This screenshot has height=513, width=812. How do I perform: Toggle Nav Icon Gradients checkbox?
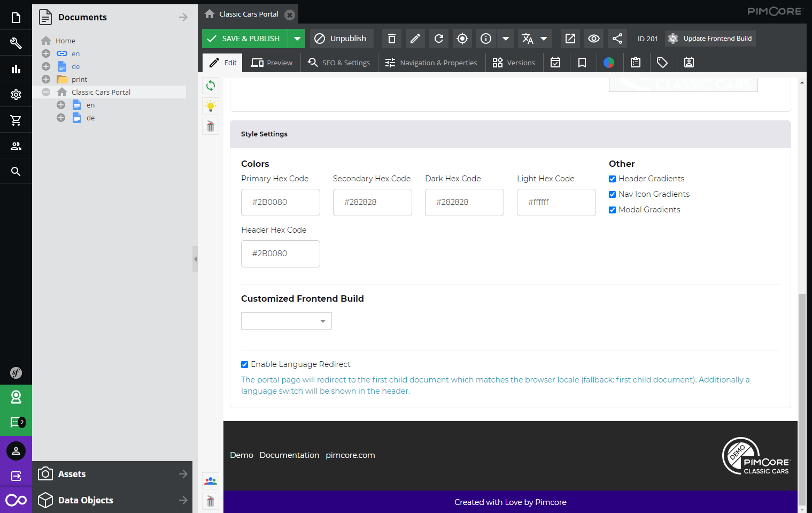click(612, 194)
